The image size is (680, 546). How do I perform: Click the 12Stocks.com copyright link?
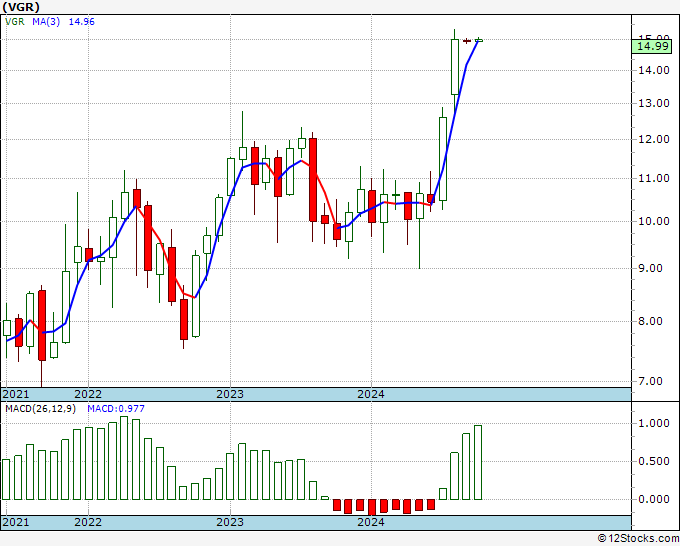pyautogui.click(x=638, y=539)
